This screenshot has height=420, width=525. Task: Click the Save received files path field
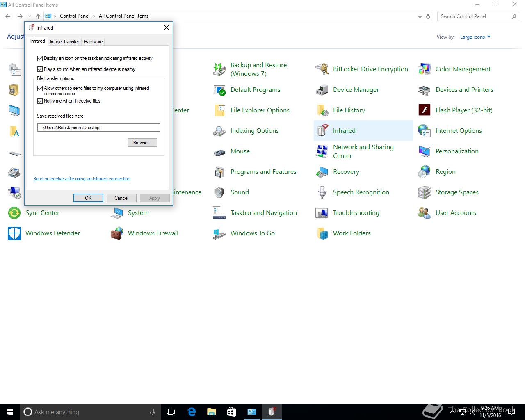(x=98, y=128)
